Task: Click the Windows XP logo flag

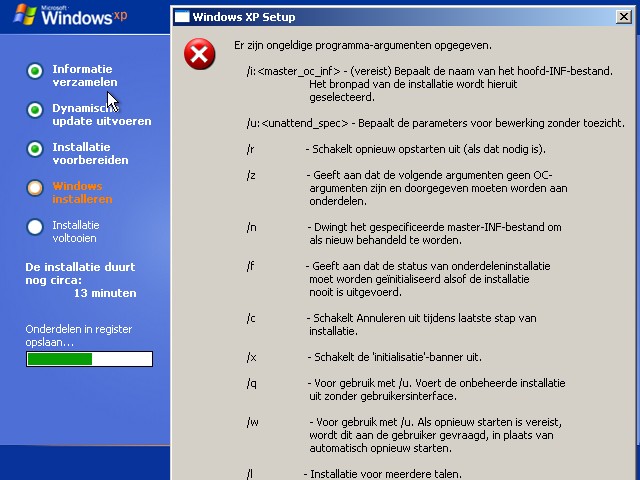Action: [25, 15]
